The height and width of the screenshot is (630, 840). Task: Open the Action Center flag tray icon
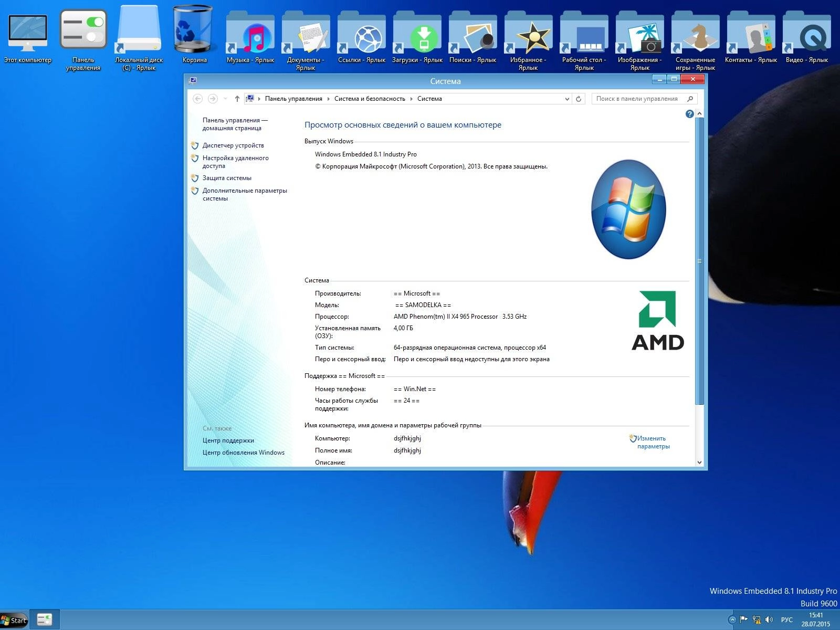[x=743, y=619]
